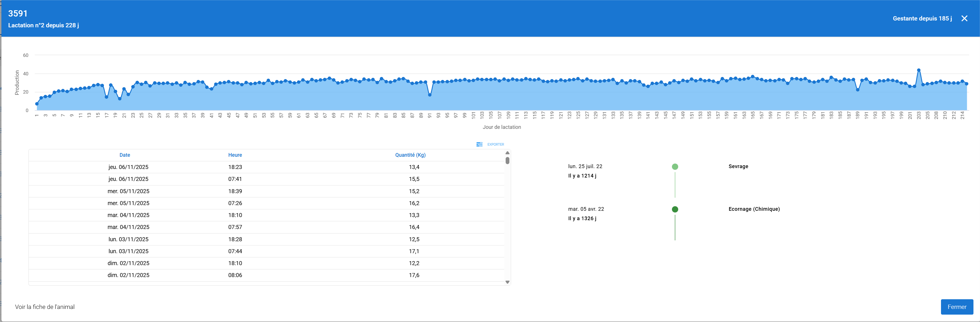Click the Il y a 1326 j text

coord(582,218)
